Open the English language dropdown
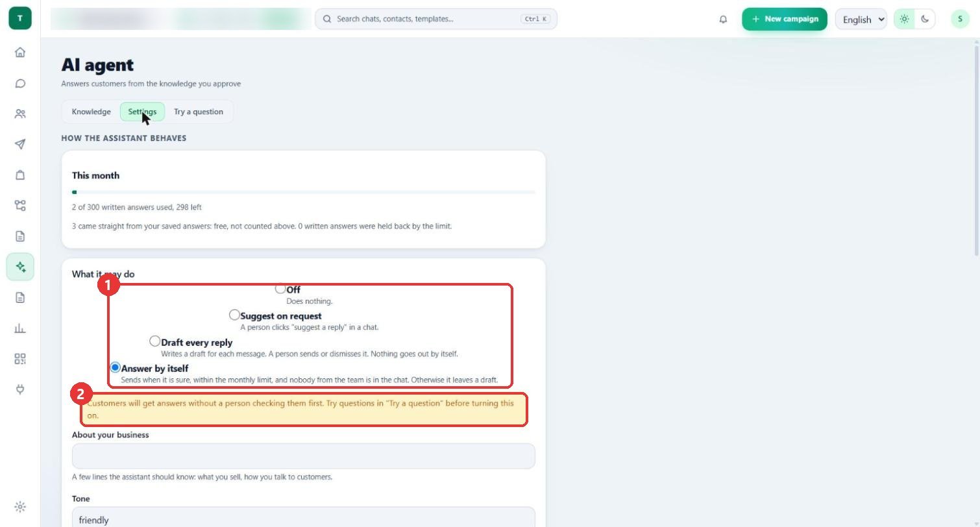Image resolution: width=980 pixels, height=527 pixels. coord(861,19)
